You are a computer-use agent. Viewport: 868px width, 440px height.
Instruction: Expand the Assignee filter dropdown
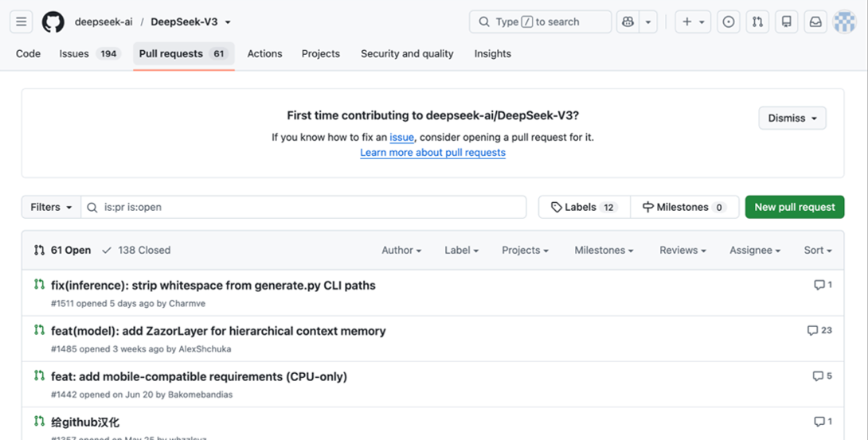755,251
